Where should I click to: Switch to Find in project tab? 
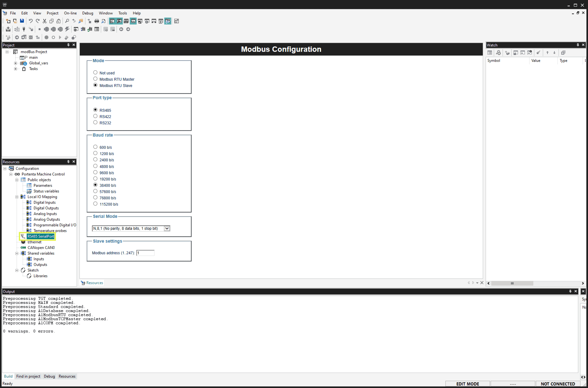pyautogui.click(x=28, y=376)
